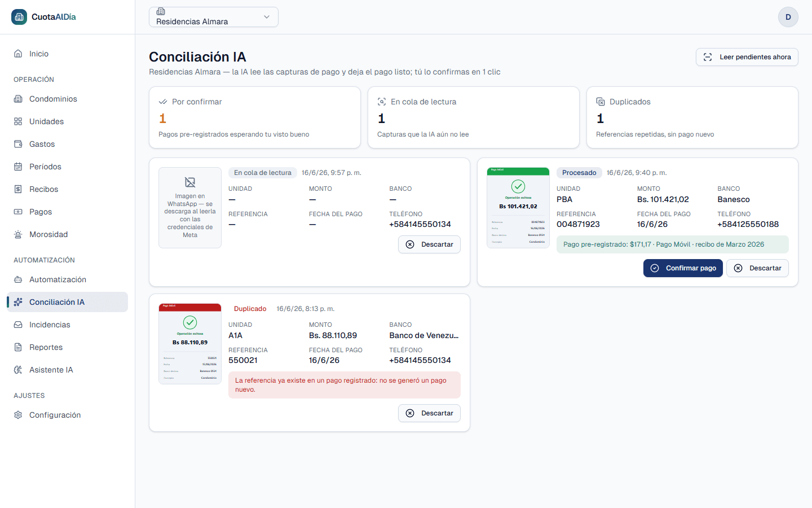Open the Banesco payment receipt thumbnail
Screen dimensions: 812x508
518,208
